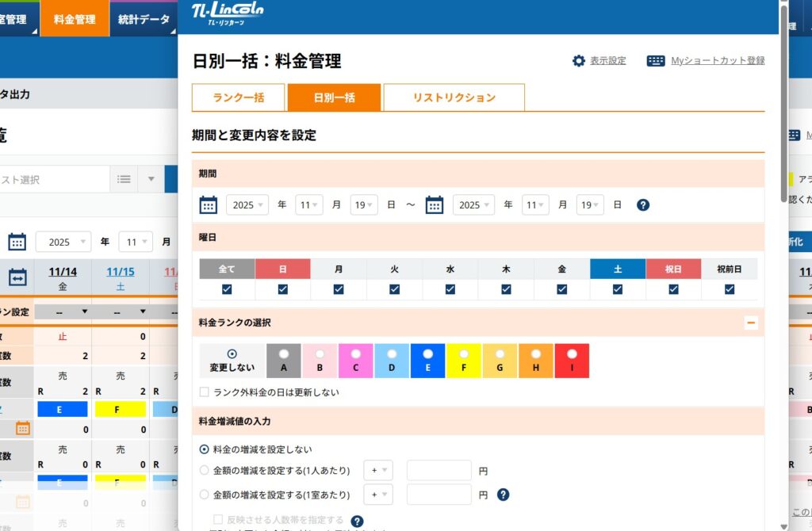This screenshot has width=812, height=531.
Task: Click the help icon beside the period dates
Action: 643,205
